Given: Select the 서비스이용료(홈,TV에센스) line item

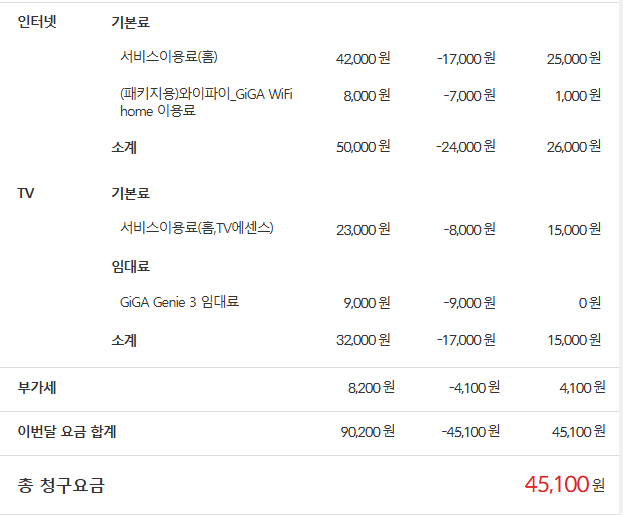Looking at the screenshot, I should point(196,228).
